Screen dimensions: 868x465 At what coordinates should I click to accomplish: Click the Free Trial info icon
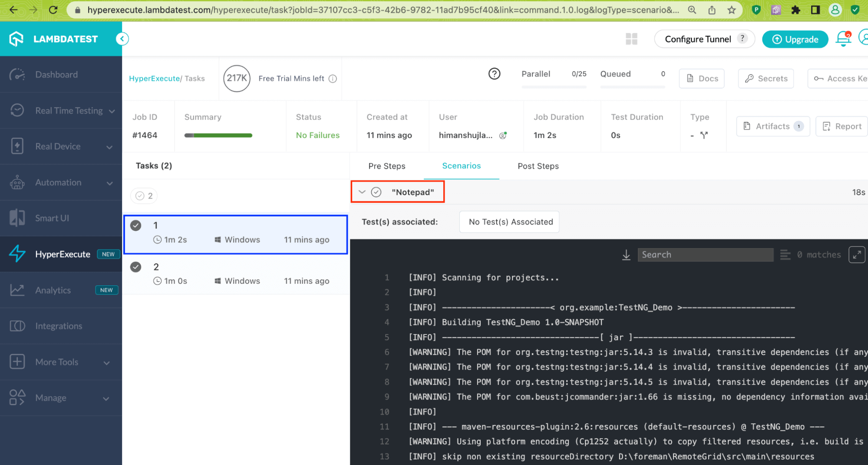[x=333, y=79]
